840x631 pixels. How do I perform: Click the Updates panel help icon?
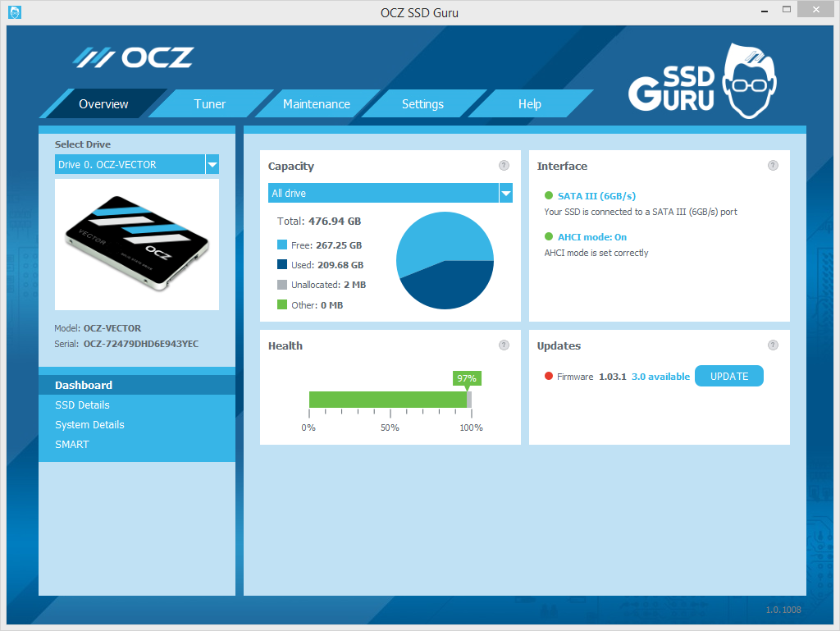(x=772, y=345)
